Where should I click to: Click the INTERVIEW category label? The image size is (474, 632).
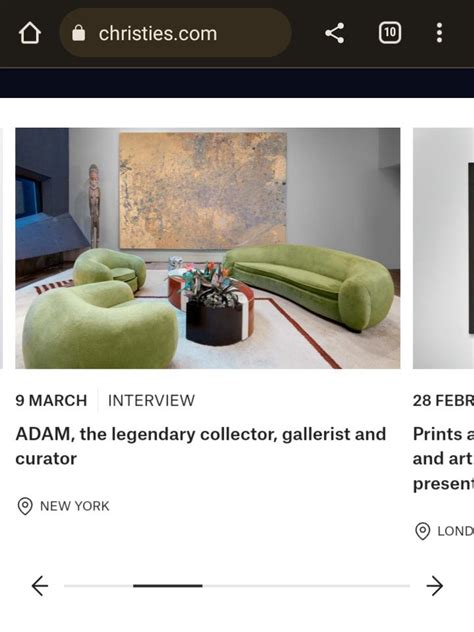coord(151,400)
